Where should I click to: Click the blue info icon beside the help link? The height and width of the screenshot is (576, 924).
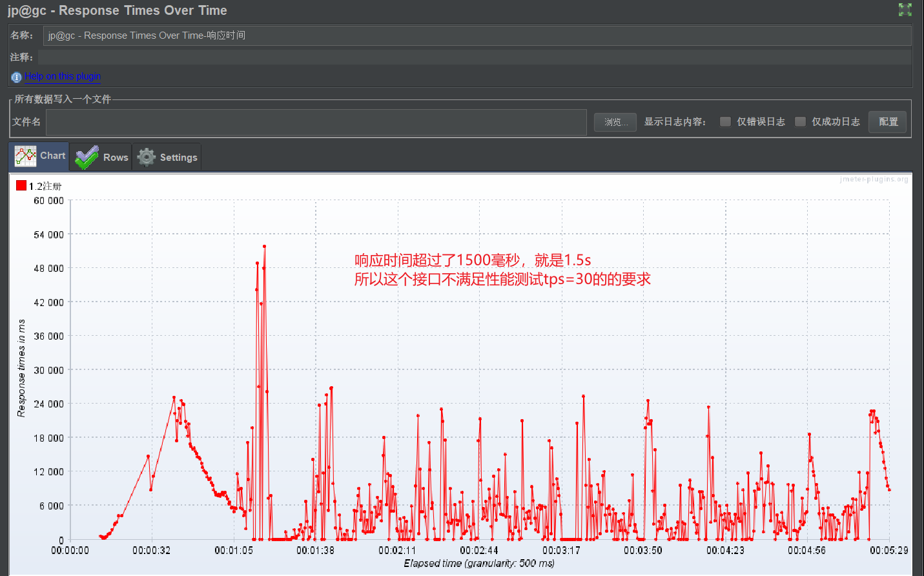coord(16,77)
